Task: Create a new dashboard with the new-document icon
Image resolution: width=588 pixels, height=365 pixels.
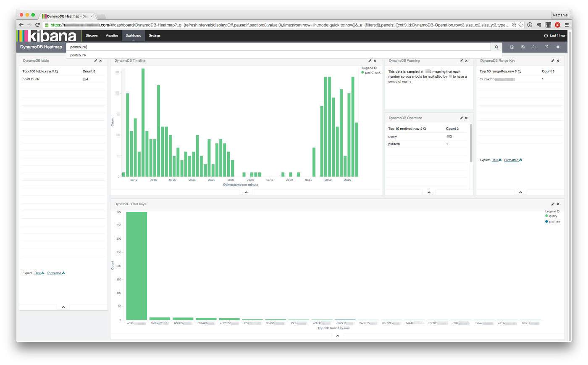Action: [x=512, y=47]
